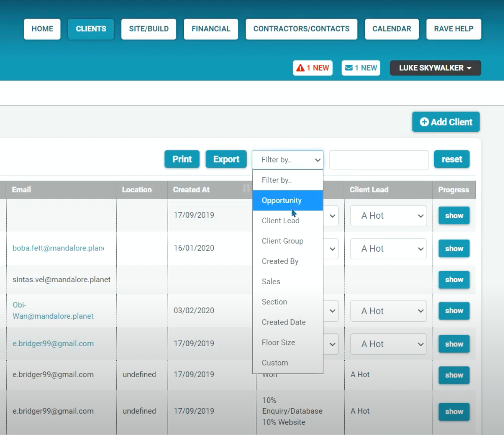
Task: Sort by Created At column arrows
Action: 246,189
